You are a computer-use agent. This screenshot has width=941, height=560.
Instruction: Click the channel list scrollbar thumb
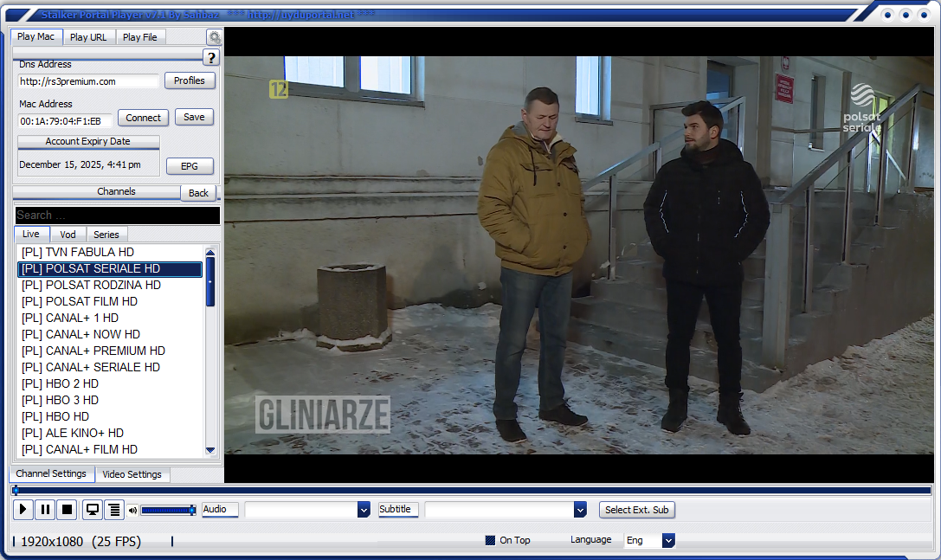210,281
